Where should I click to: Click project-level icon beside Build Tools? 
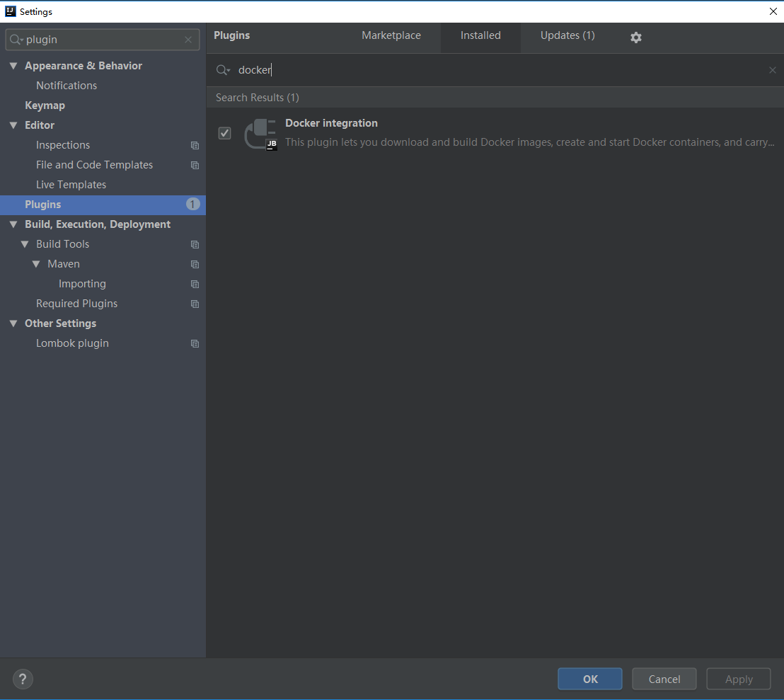[x=195, y=244]
